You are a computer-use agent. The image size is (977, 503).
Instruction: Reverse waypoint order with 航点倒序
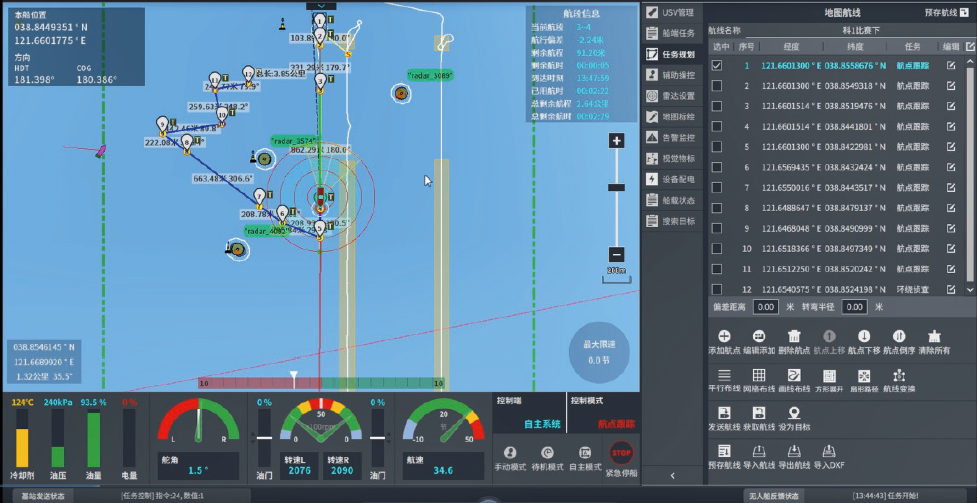tap(898, 337)
